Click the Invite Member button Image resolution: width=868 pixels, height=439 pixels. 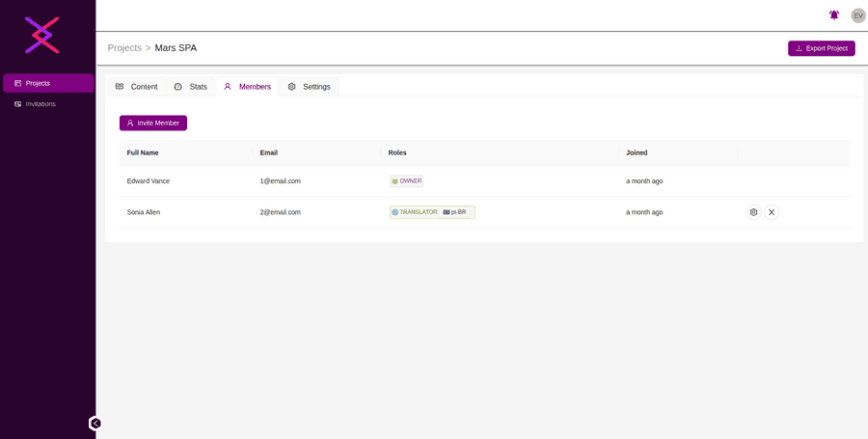coord(153,123)
